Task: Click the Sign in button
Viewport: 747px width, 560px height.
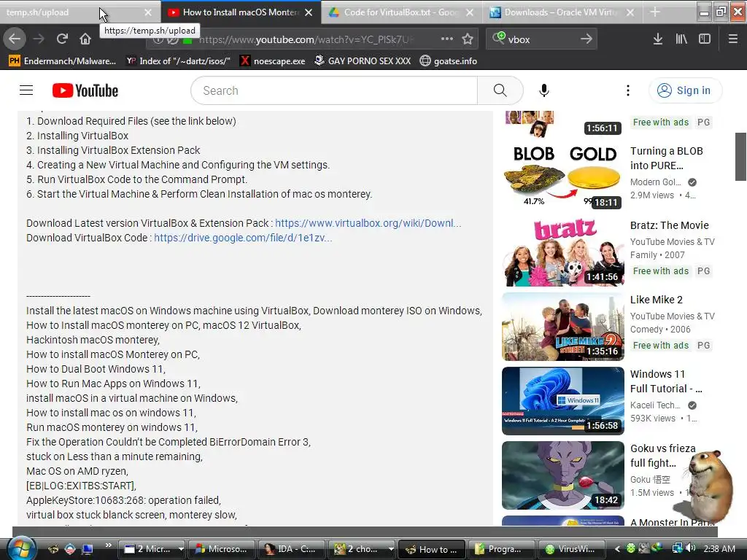Action: click(x=684, y=90)
